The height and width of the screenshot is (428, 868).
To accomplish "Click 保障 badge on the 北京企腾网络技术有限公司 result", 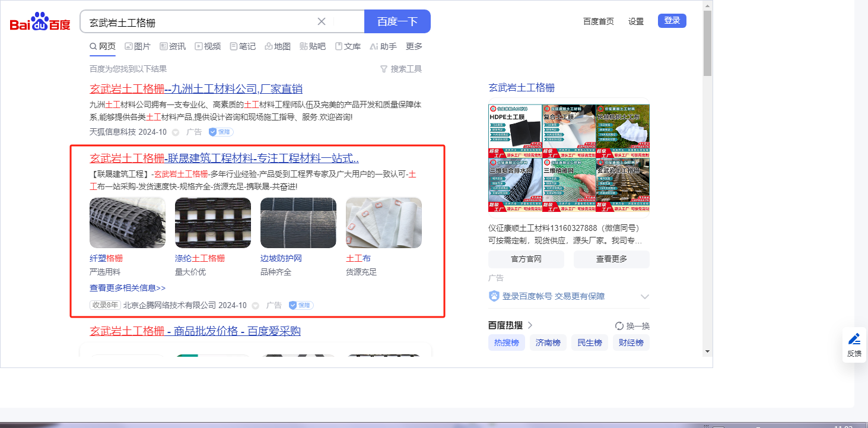I will 301,305.
